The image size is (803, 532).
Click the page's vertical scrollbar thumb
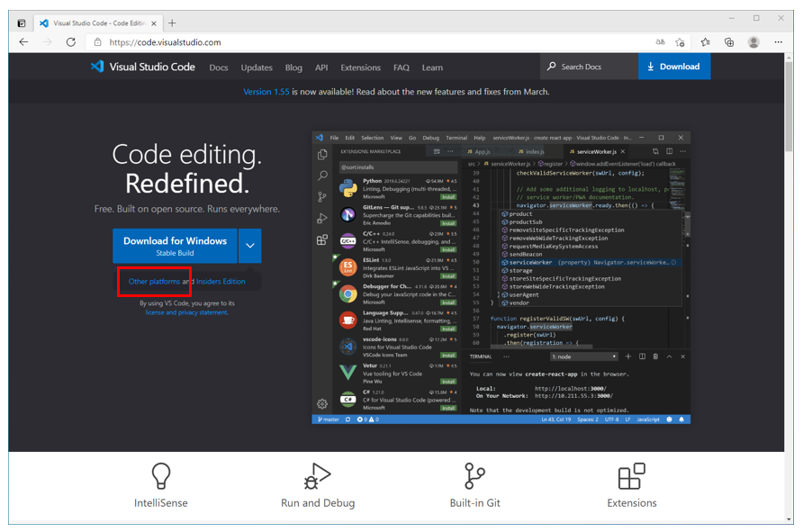click(789, 106)
